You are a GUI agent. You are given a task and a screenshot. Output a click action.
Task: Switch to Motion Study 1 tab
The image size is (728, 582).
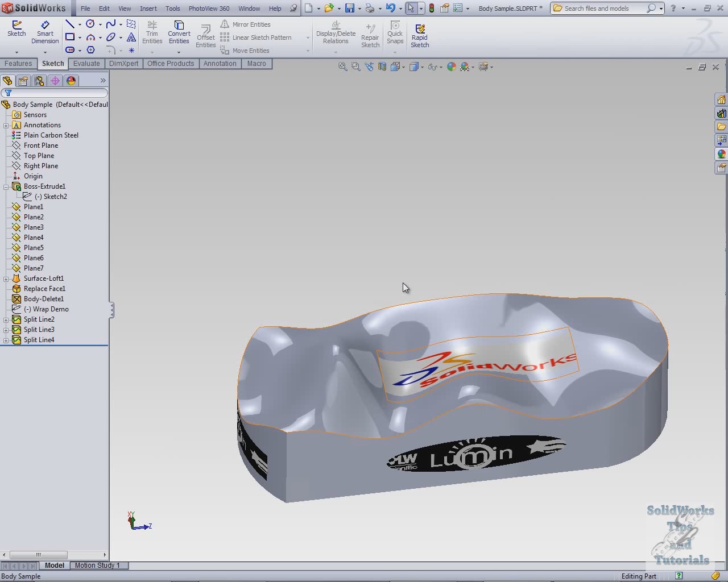pos(98,565)
